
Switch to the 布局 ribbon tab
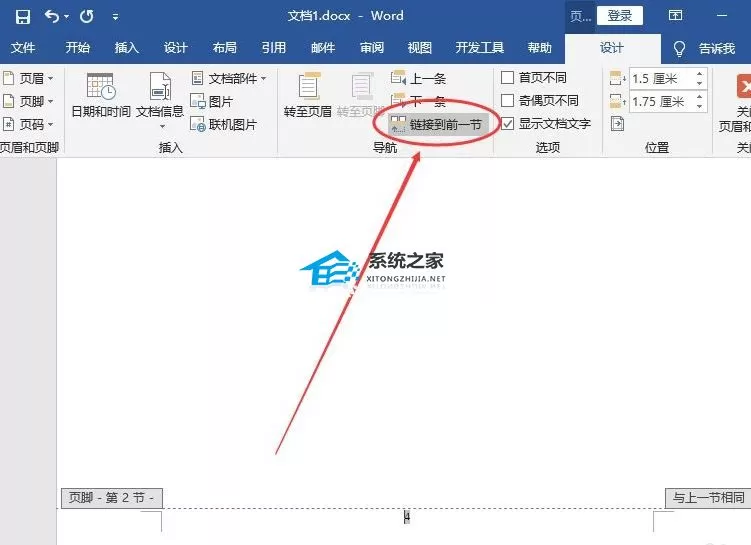225,47
